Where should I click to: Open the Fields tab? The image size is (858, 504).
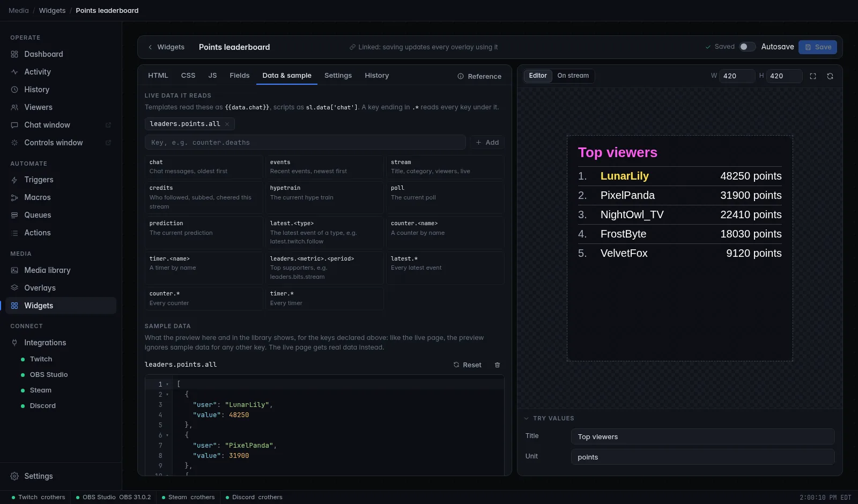pyautogui.click(x=240, y=76)
